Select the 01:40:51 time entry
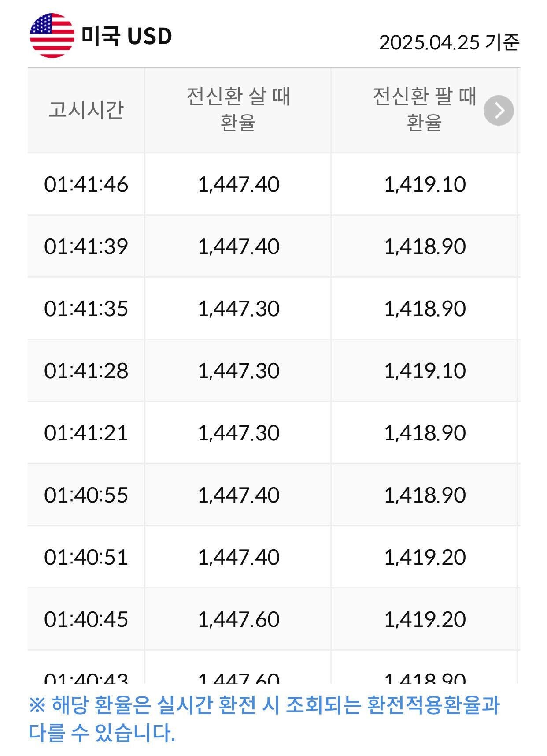This screenshot has height=756, width=547. pos(86,557)
